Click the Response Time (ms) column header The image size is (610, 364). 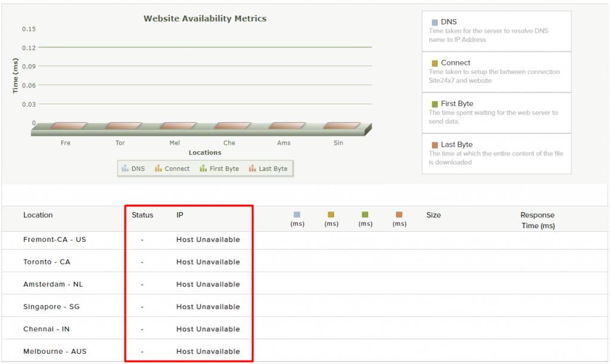click(x=537, y=219)
